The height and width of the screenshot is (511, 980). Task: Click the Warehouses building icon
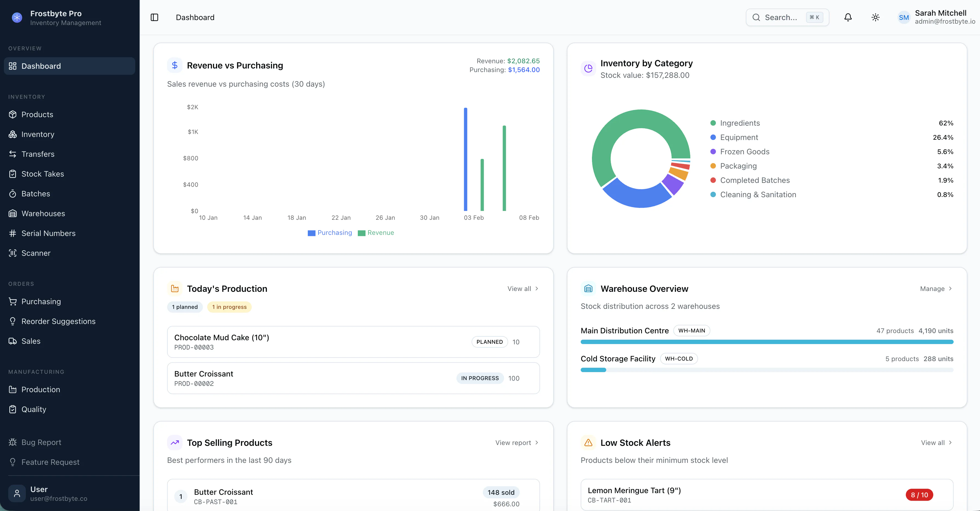[13, 214]
